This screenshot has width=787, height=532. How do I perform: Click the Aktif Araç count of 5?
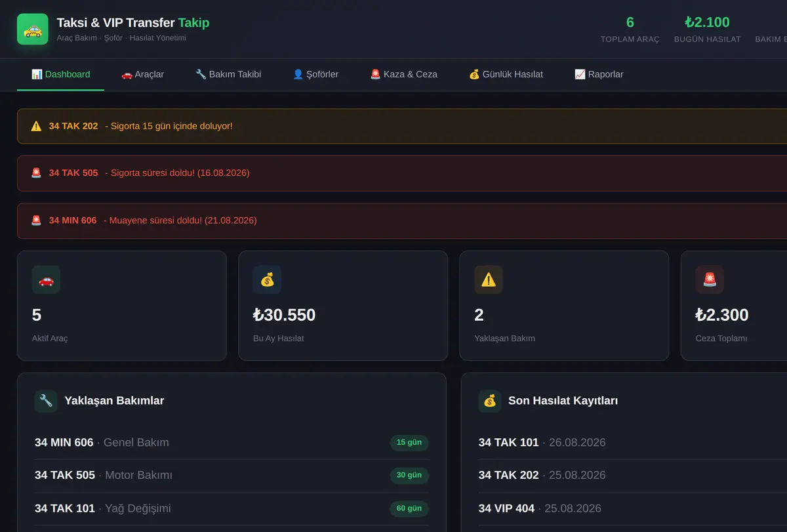click(37, 316)
